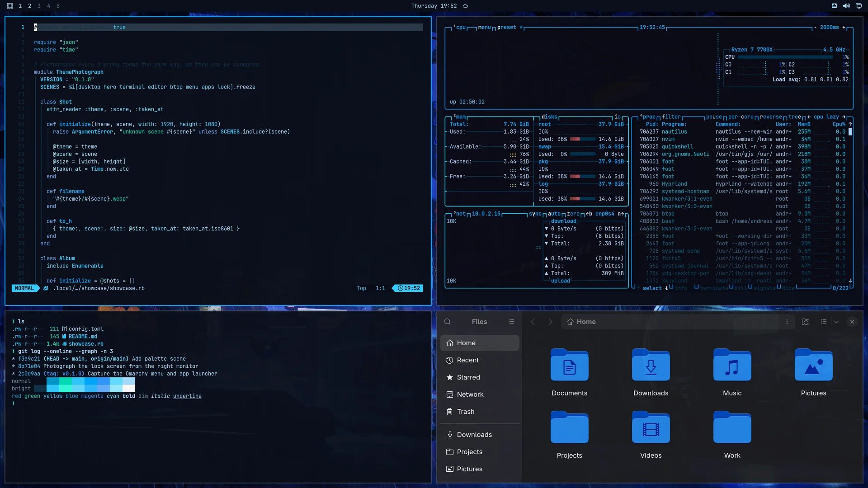This screenshot has height=488, width=868.
Task: Open the Files main hamburger menu
Action: pos(512,322)
